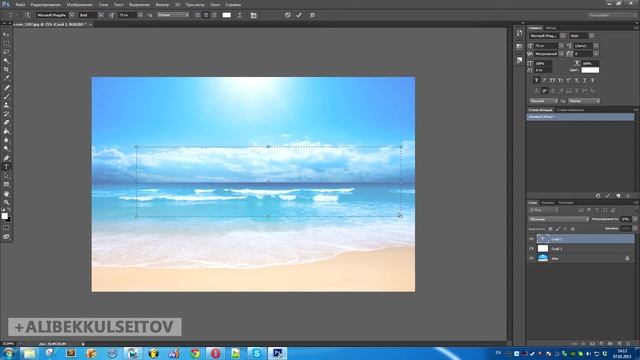This screenshot has width=640, height=360.
Task: Open kerning dropdown in Character panel
Action: click(561, 54)
